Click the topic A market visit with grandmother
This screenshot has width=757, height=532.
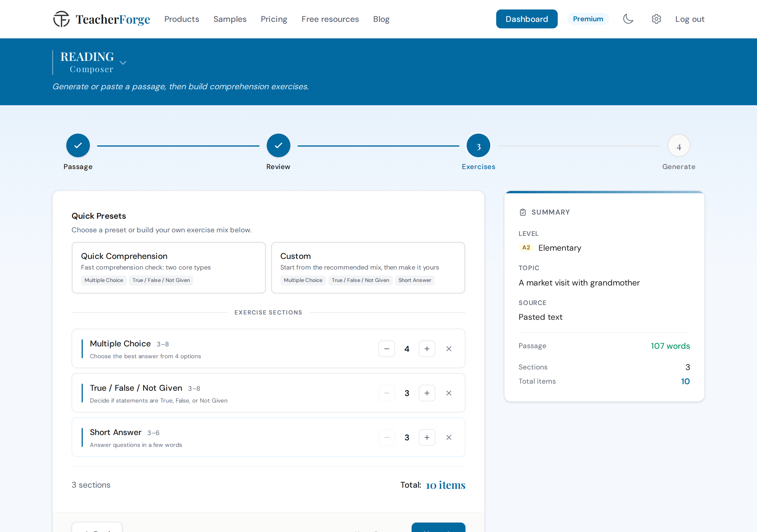click(x=579, y=283)
